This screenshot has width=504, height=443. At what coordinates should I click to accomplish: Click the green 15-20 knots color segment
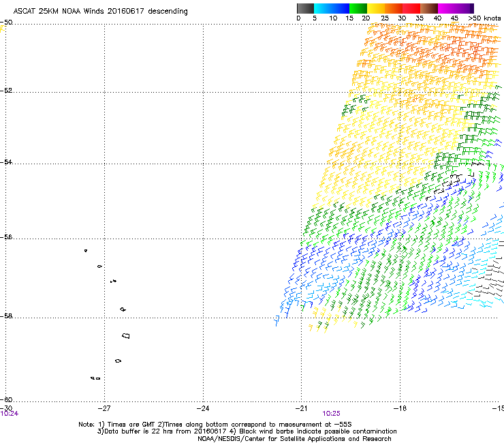pyautogui.click(x=358, y=8)
